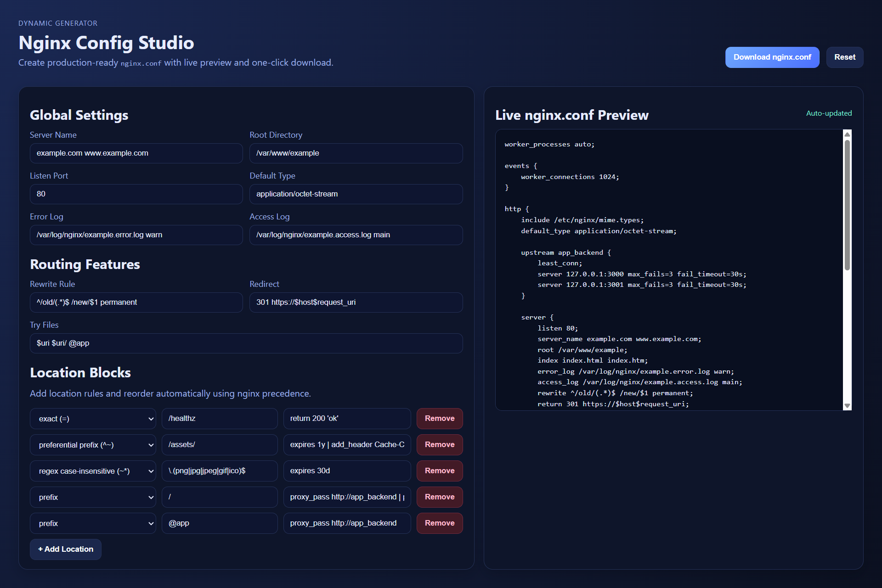Edit the proxy_pass directive for the @app location
Viewport: 882px width, 588px height.
(x=347, y=523)
